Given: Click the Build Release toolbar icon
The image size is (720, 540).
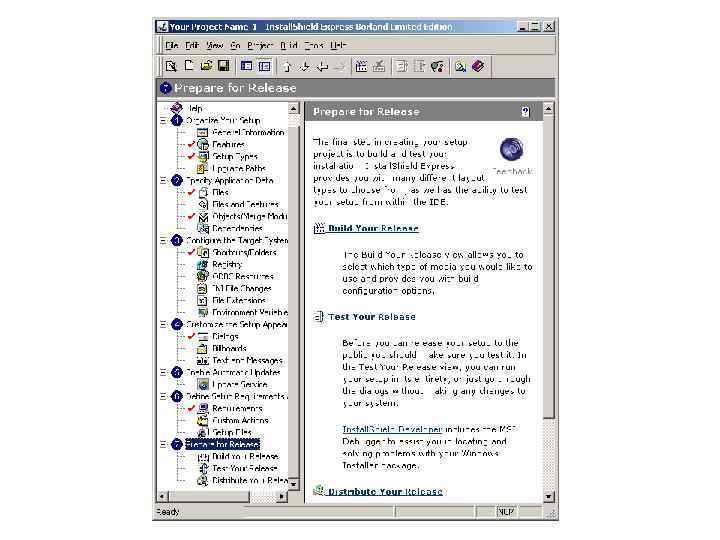Looking at the screenshot, I should pyautogui.click(x=361, y=67).
